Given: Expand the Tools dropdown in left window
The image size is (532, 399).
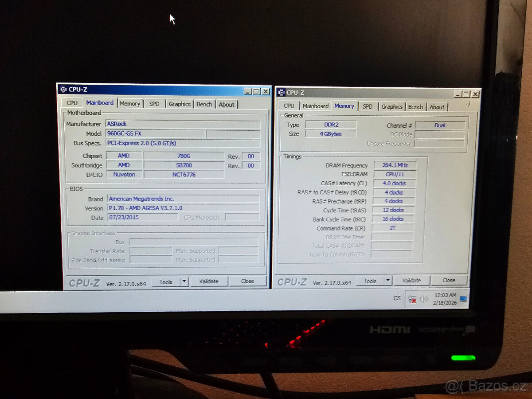Looking at the screenshot, I should point(185,281).
